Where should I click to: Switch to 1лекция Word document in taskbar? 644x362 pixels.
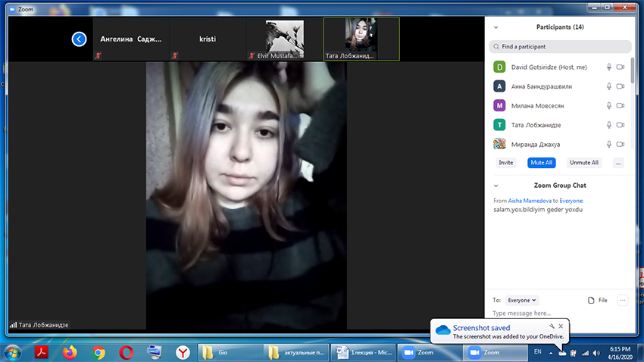click(362, 352)
